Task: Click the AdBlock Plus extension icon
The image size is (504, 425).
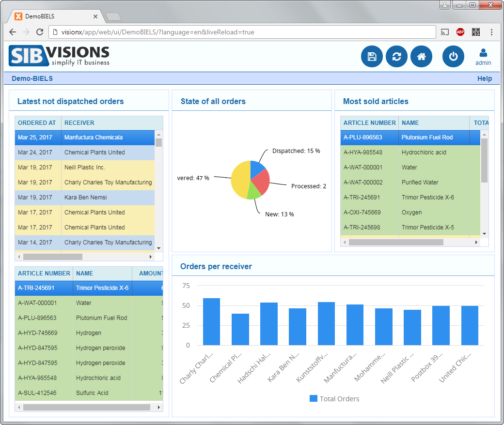Action: 460,32
